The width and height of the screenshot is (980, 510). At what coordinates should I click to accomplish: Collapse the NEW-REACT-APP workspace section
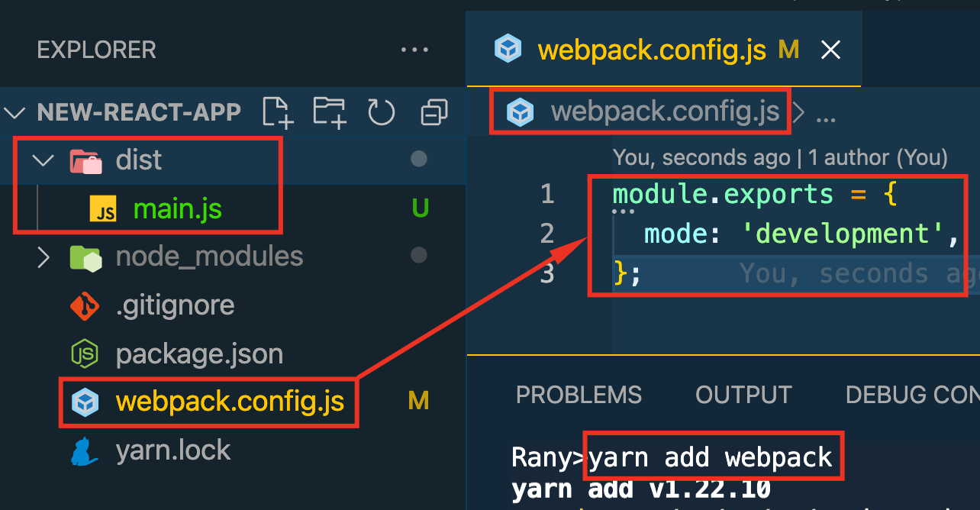(15, 111)
